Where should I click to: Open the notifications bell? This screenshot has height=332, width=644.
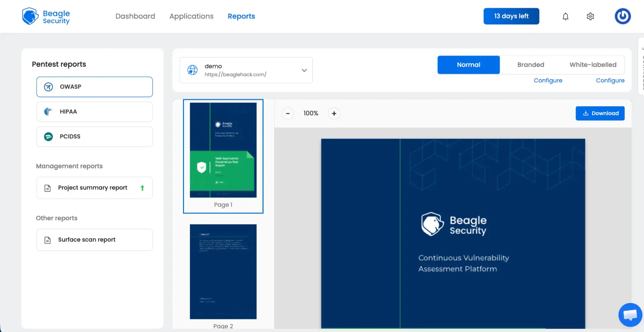click(565, 16)
